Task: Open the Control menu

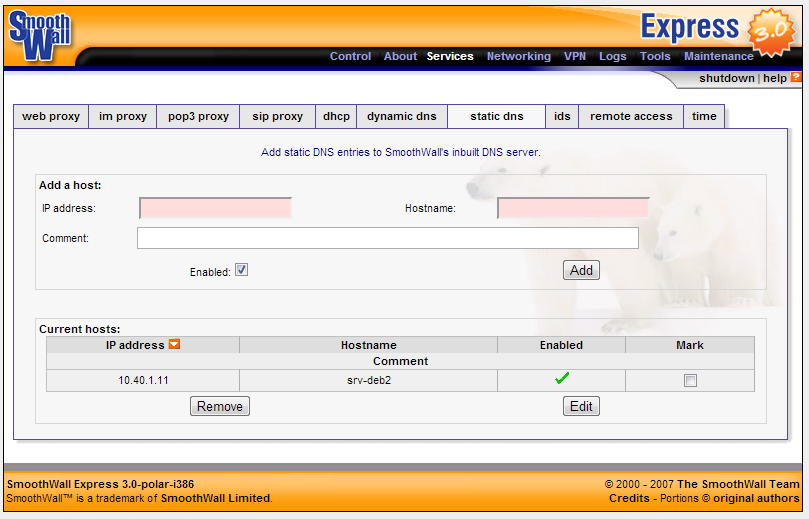Action: (x=350, y=56)
